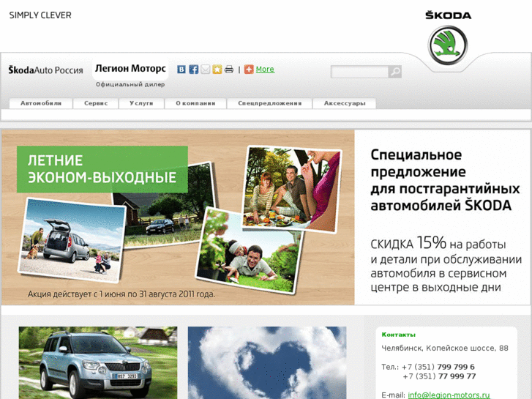Click the search magnifier button
The image size is (532, 399).
pyautogui.click(x=395, y=72)
